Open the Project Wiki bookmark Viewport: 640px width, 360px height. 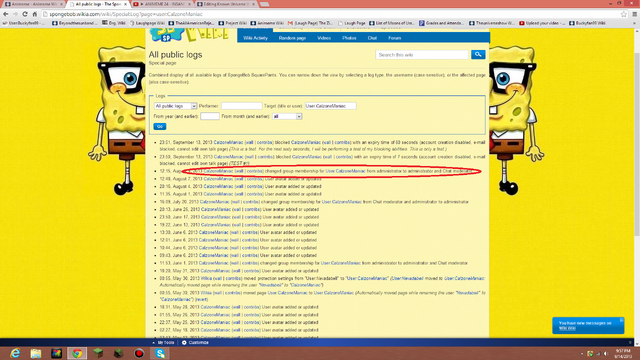point(233,23)
